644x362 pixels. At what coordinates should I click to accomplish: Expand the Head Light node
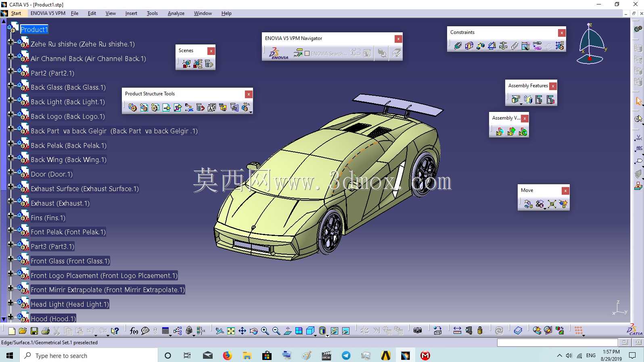[x=10, y=302]
